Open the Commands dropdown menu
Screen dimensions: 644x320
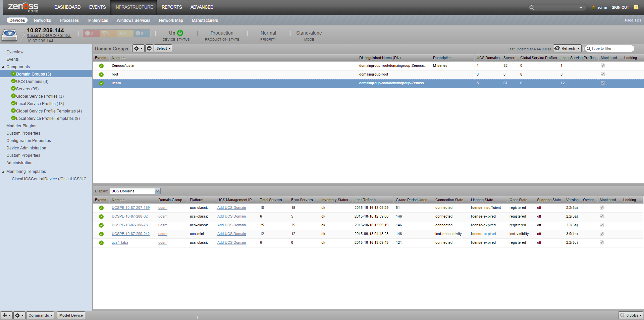(x=40, y=315)
